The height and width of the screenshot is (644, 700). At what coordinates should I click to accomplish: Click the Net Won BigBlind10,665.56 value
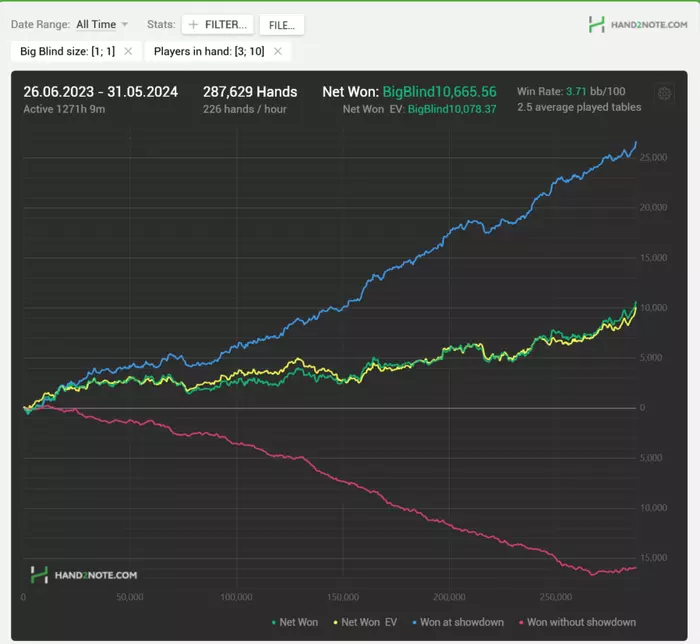(440, 92)
